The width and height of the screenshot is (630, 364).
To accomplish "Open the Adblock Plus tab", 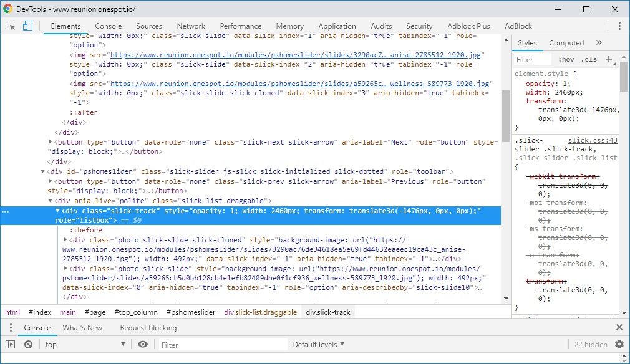I will click(x=468, y=26).
